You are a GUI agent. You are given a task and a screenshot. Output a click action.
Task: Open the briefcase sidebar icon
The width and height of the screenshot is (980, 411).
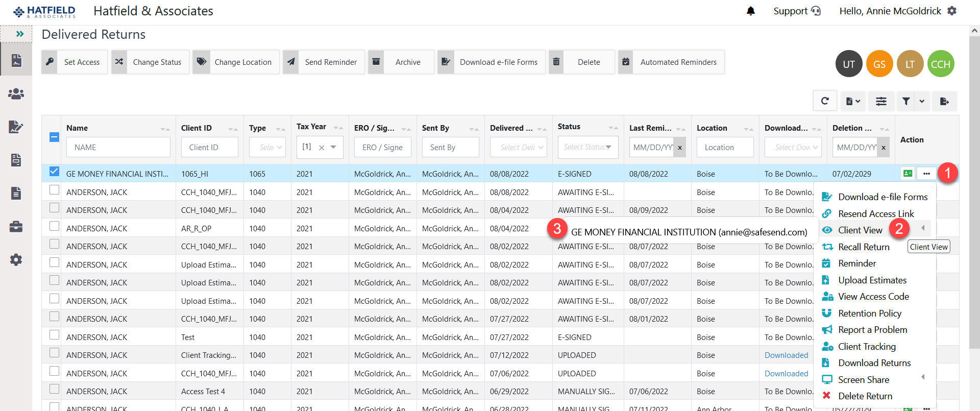16,227
